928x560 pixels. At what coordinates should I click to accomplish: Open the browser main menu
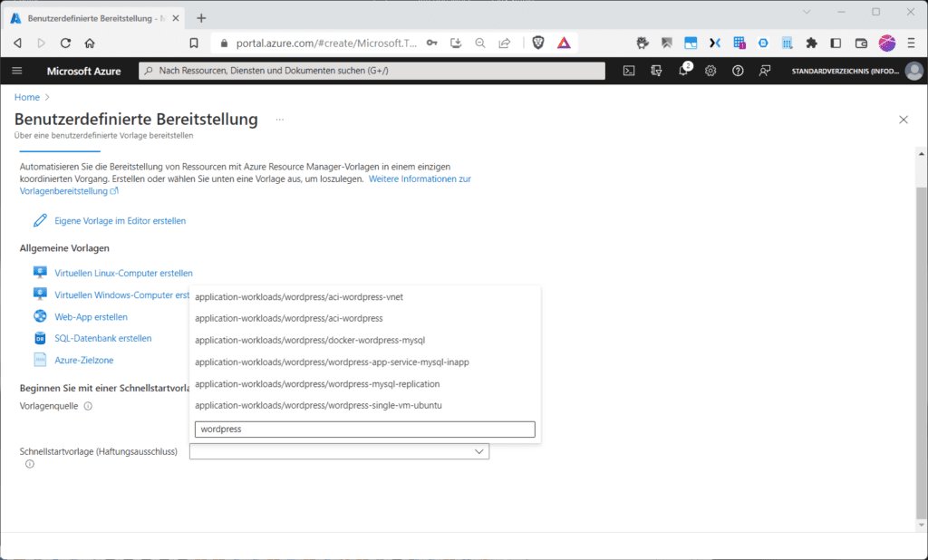pos(911,43)
